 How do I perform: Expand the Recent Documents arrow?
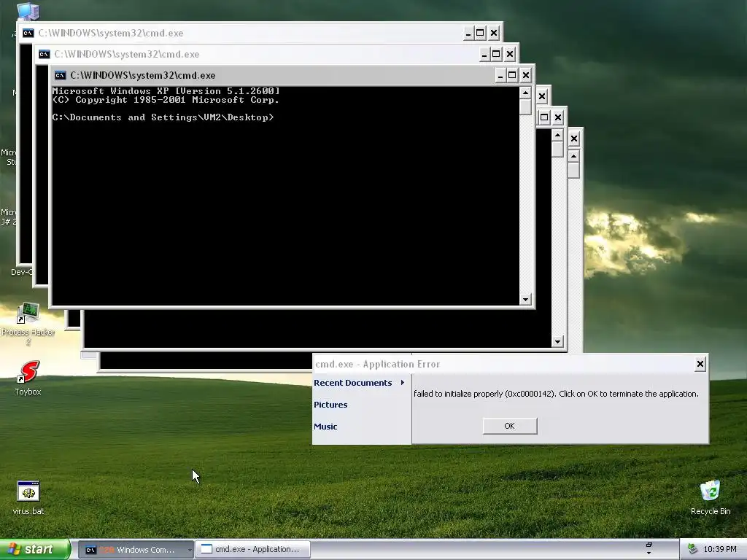pyautogui.click(x=403, y=382)
